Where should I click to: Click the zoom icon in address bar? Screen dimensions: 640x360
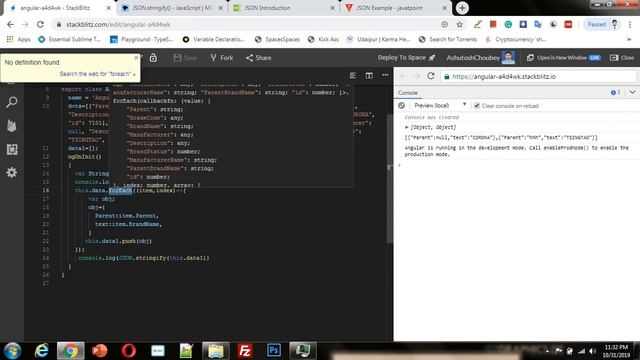444,24
